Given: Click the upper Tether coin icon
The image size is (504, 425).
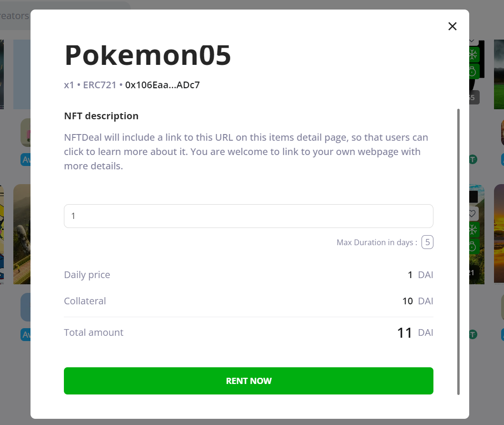Looking at the screenshot, I should tap(473, 159).
